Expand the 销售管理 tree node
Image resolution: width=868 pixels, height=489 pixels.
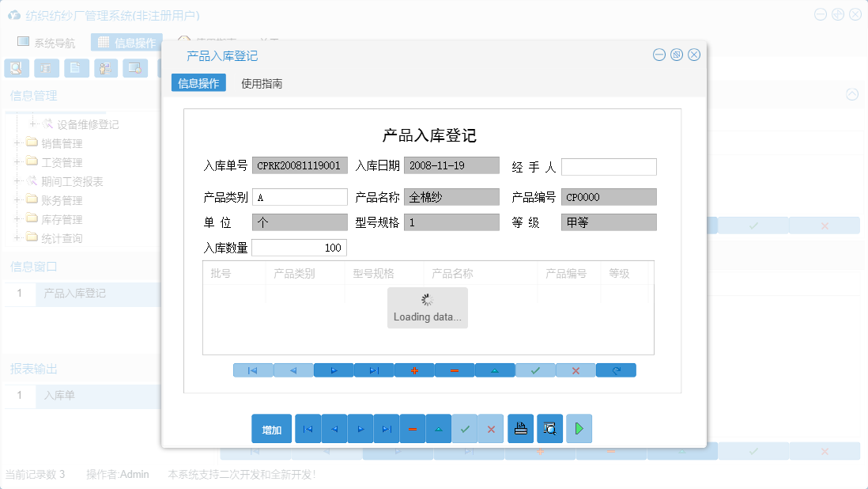[x=17, y=143]
